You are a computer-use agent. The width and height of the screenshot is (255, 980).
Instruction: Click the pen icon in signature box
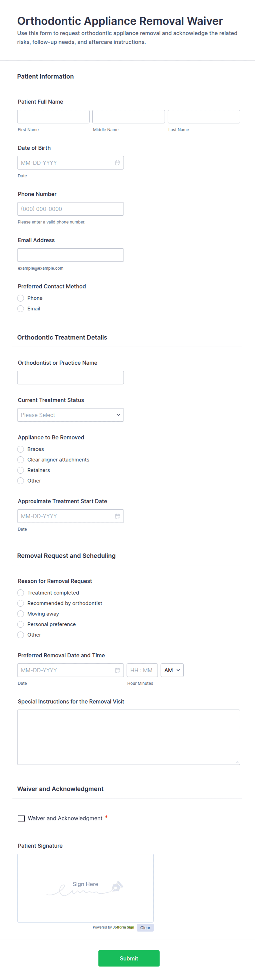(117, 886)
